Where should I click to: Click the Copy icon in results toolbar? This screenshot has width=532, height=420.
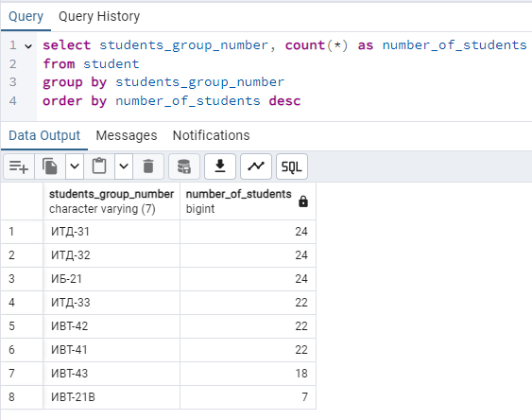click(x=50, y=166)
